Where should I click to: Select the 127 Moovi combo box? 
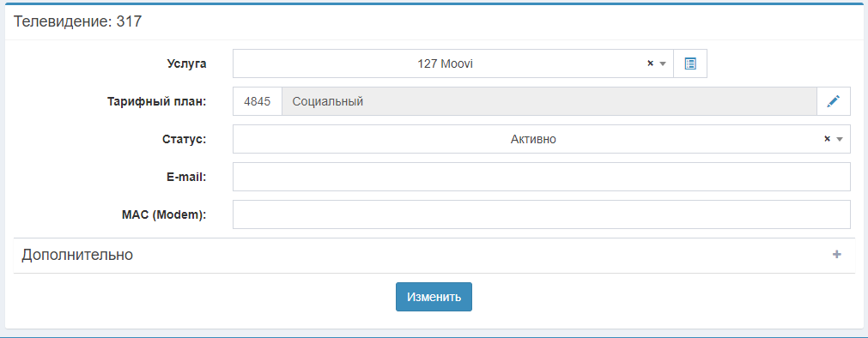click(x=452, y=63)
